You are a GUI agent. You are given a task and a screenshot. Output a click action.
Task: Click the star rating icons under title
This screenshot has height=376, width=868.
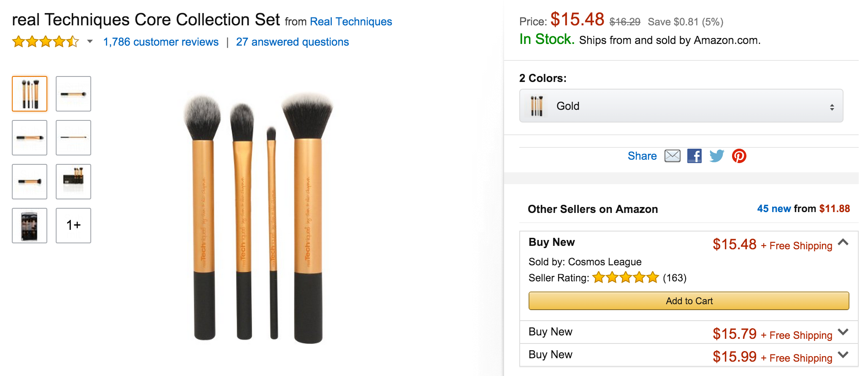tap(46, 42)
